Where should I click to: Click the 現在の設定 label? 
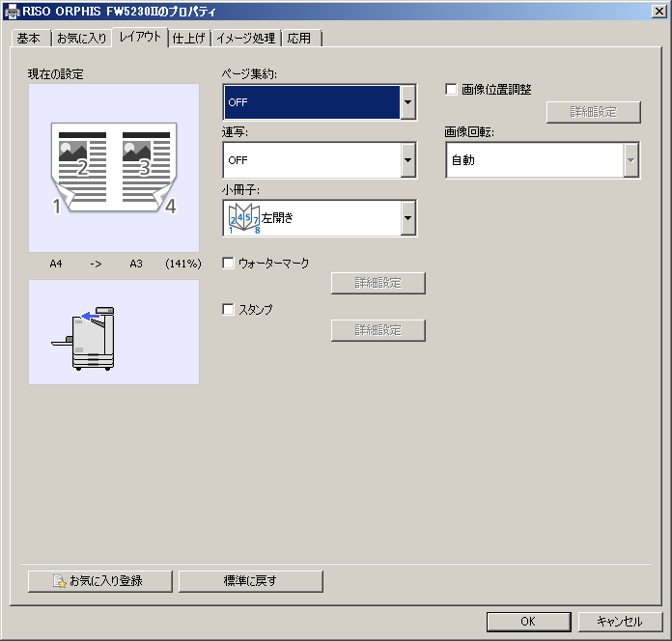pos(56,74)
